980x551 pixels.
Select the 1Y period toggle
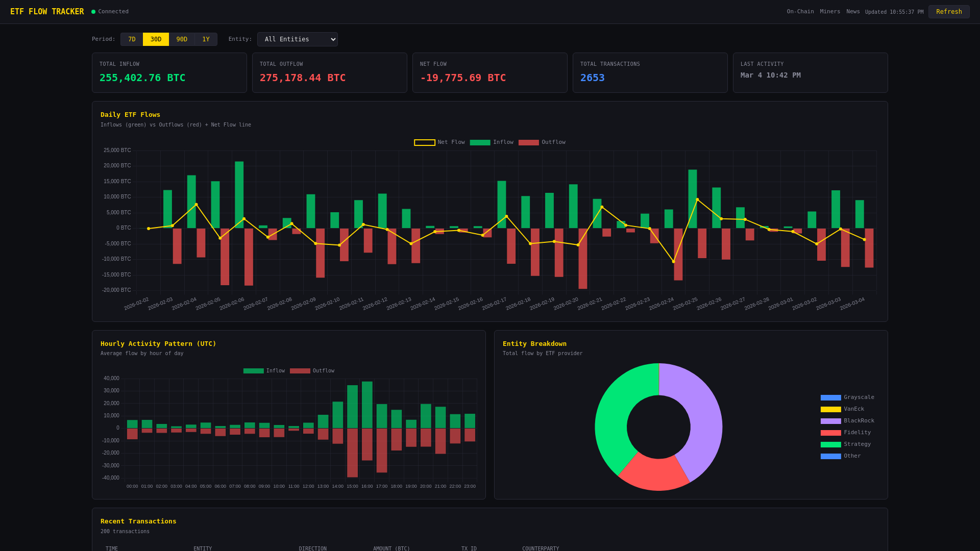pos(206,39)
